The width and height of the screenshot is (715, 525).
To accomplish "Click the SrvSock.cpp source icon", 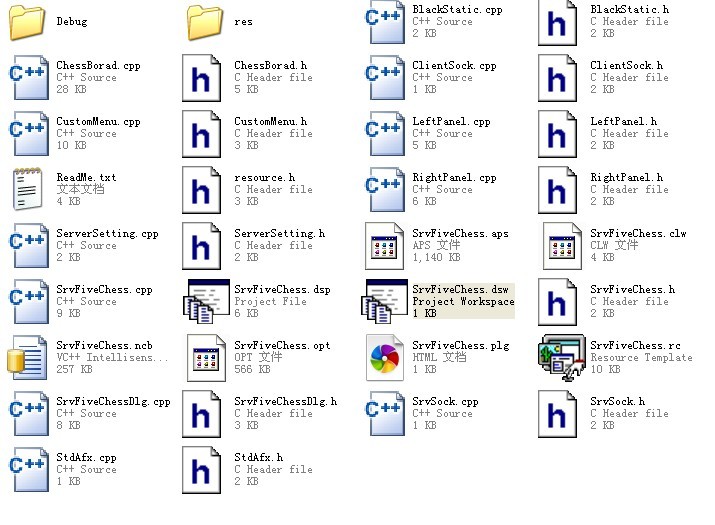I will pyautogui.click(x=385, y=414).
